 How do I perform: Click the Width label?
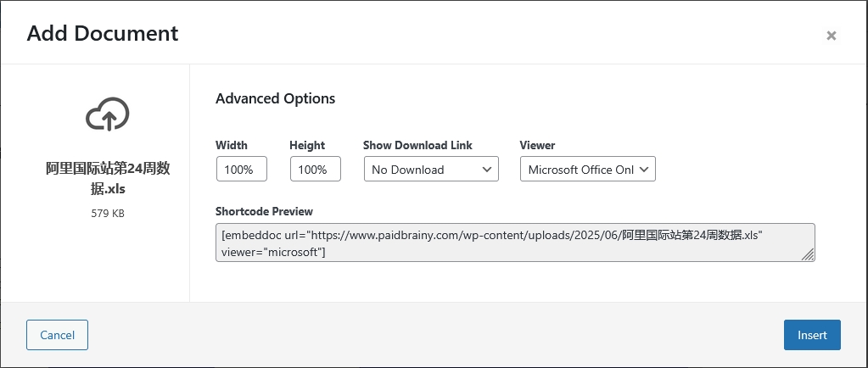(232, 145)
